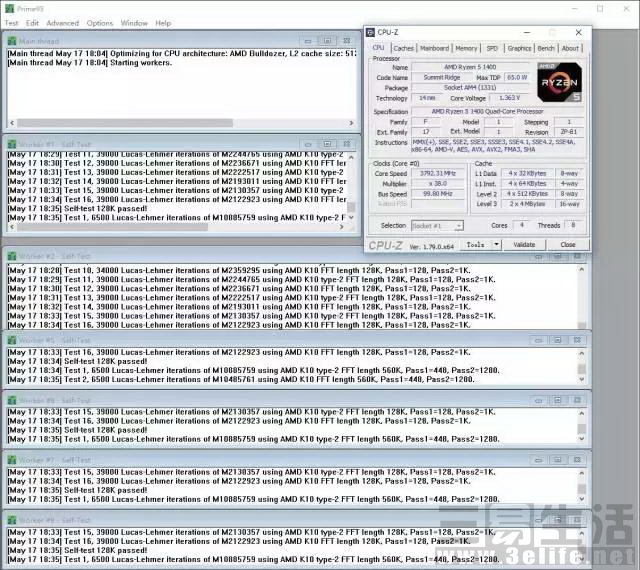The image size is (640, 570).
Task: Click the Validate button in CPU-Z
Action: click(524, 245)
